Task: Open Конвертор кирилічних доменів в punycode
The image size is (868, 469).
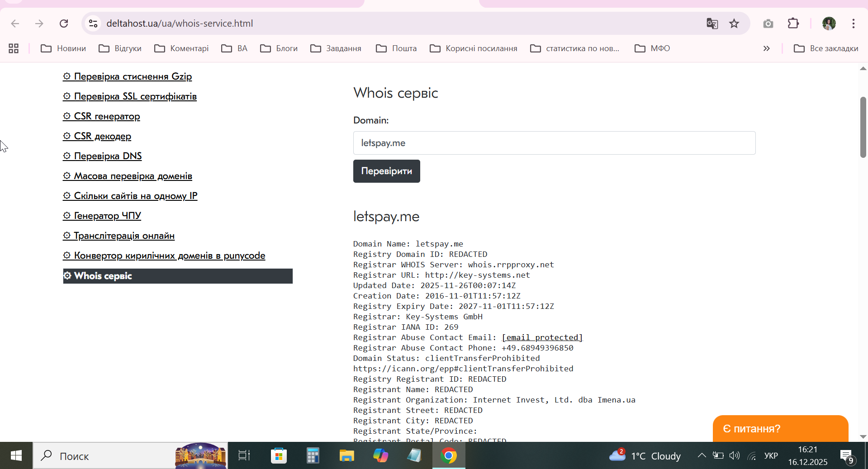Action: click(x=164, y=256)
